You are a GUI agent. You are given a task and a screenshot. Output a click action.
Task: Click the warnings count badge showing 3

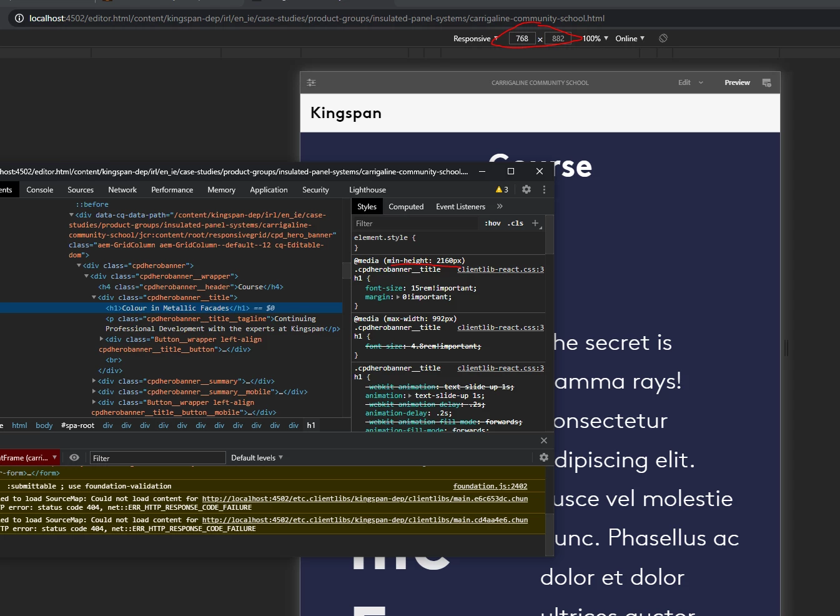coord(502,189)
